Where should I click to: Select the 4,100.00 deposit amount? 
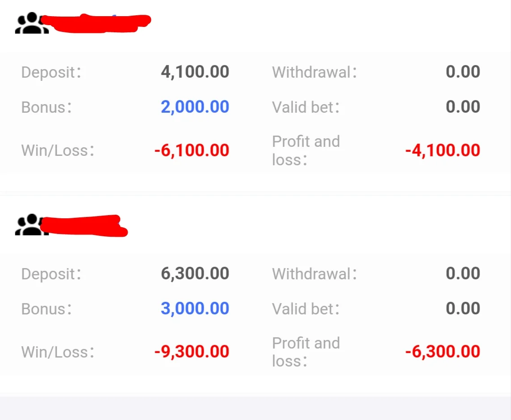pyautogui.click(x=195, y=72)
